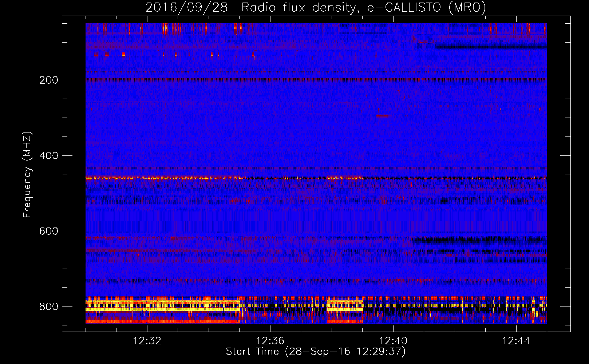The image size is (589, 364).
Task: Click the 'Frequency (MHZ)' axis label
Action: click(x=27, y=174)
